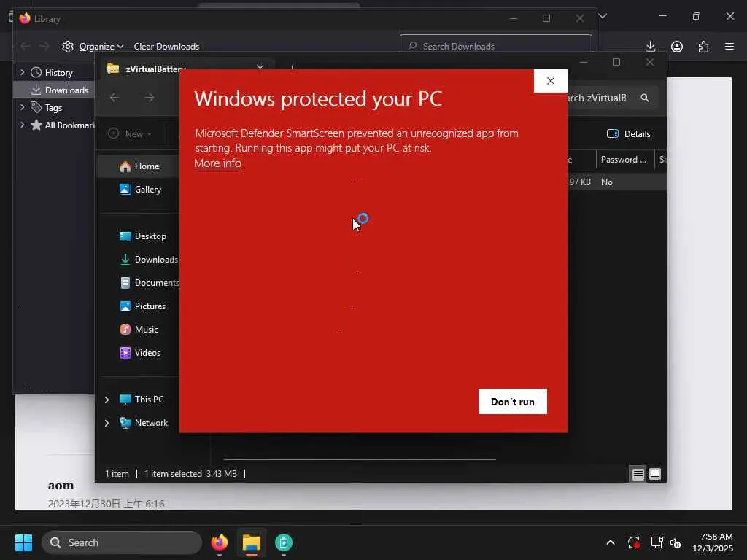The height and width of the screenshot is (560, 747).
Task: Click the taskbar Search box
Action: click(122, 542)
